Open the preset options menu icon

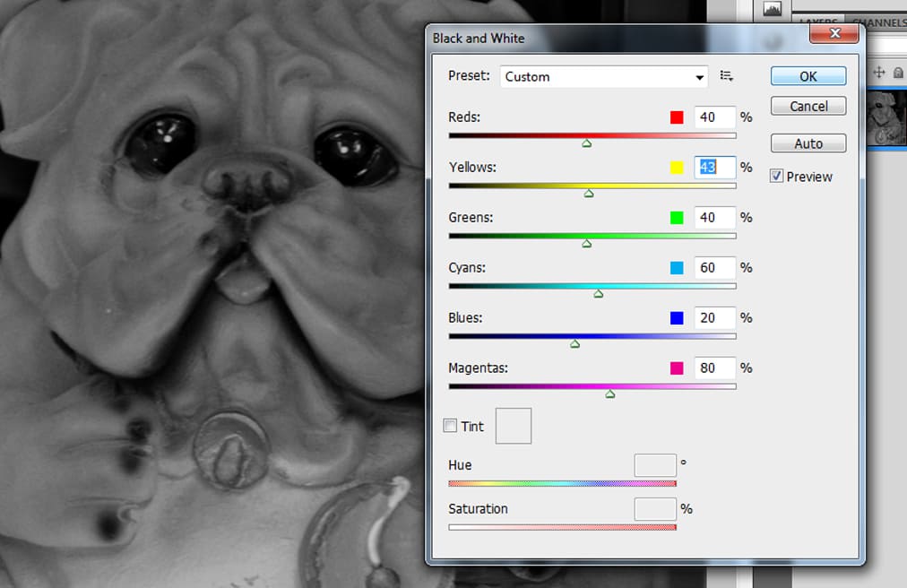(x=727, y=77)
